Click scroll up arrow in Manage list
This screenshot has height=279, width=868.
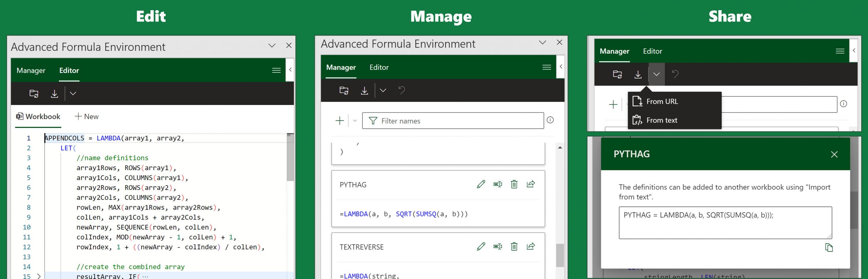pos(560,148)
